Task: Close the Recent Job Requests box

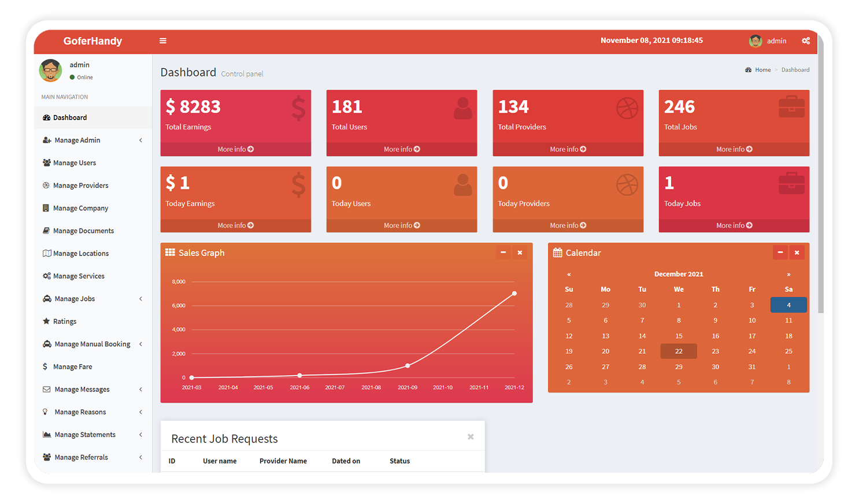Action: point(471,437)
